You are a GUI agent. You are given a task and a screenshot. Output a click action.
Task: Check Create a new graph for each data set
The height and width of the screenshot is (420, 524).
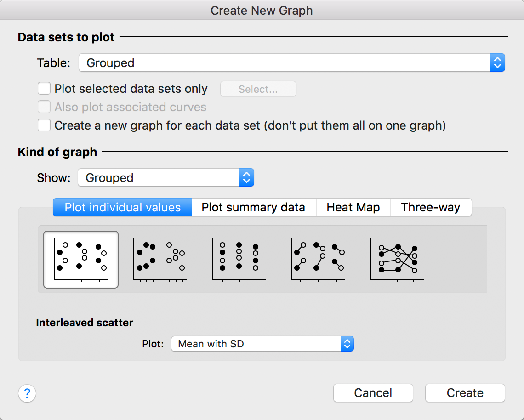(44, 125)
